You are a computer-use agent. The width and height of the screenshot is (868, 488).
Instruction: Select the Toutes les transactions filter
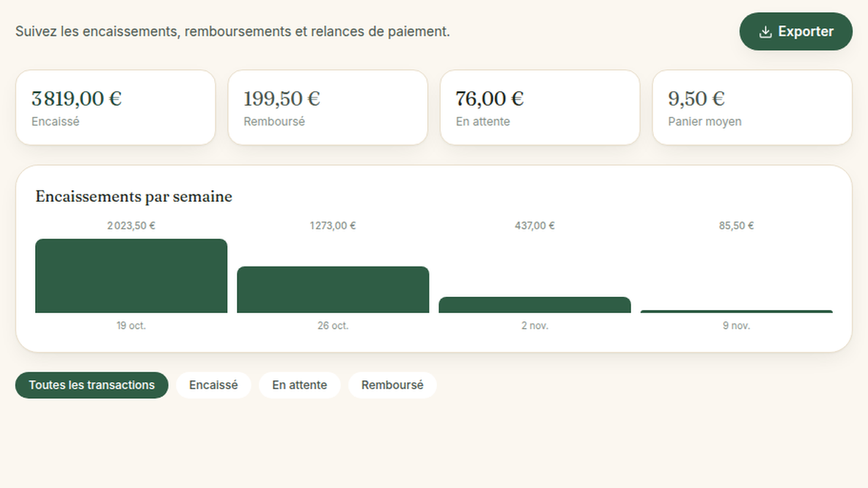[92, 385]
